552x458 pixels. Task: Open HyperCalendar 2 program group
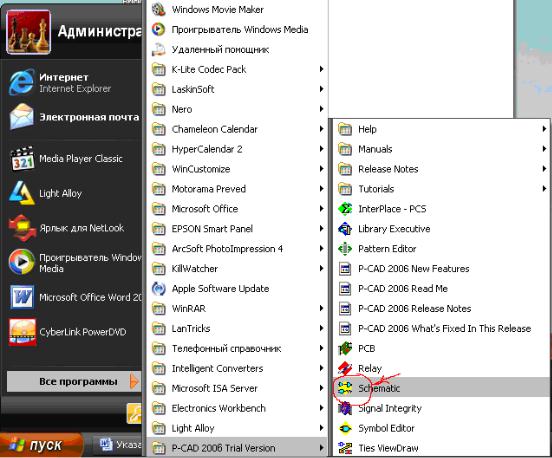[x=238, y=149]
